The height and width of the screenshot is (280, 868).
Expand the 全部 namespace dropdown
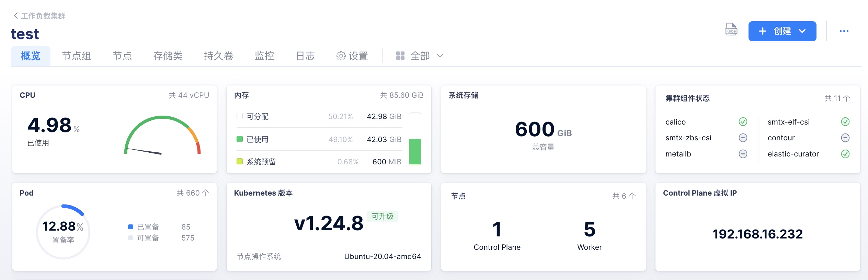pos(420,56)
